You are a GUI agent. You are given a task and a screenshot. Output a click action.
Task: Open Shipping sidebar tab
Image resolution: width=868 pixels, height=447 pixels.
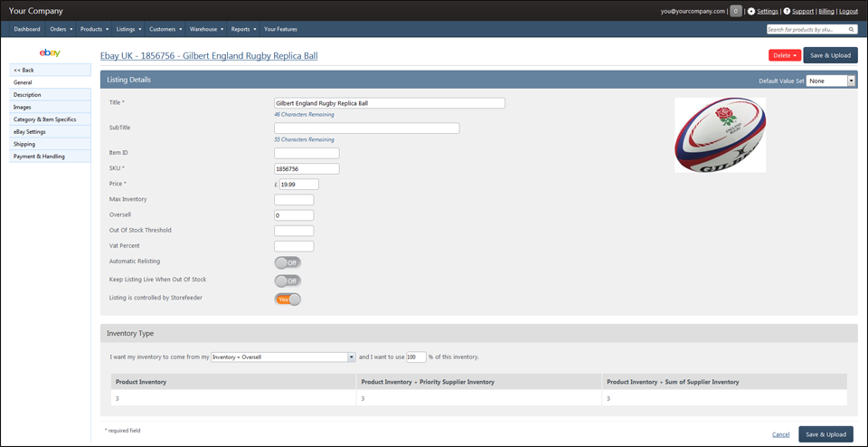point(50,144)
